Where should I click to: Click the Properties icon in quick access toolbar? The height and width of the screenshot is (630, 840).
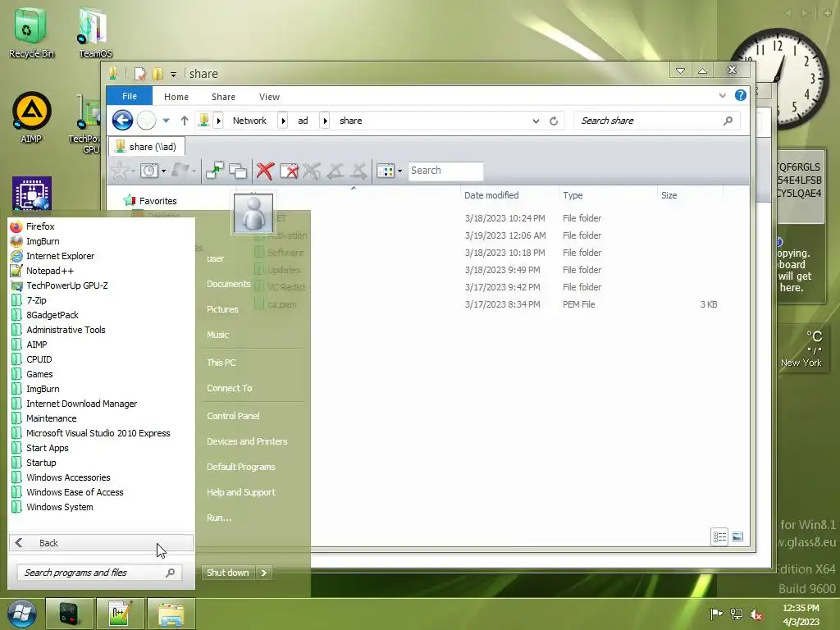coord(139,73)
